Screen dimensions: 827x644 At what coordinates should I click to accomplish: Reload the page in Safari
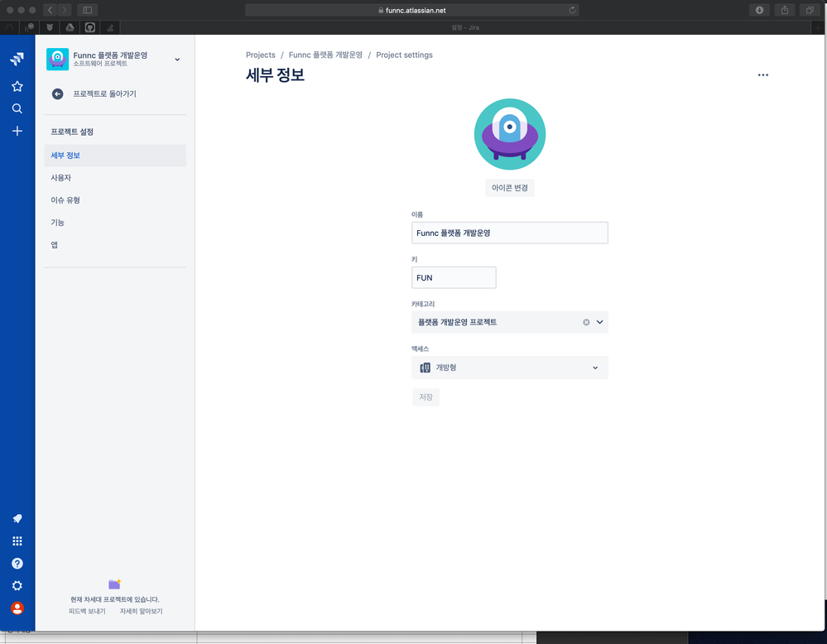(x=572, y=10)
